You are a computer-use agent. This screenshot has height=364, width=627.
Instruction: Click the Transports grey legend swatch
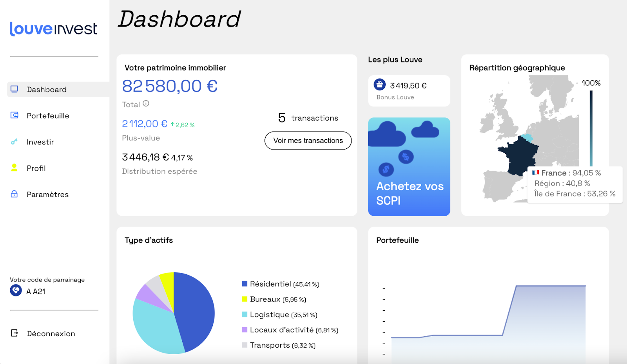pyautogui.click(x=245, y=345)
